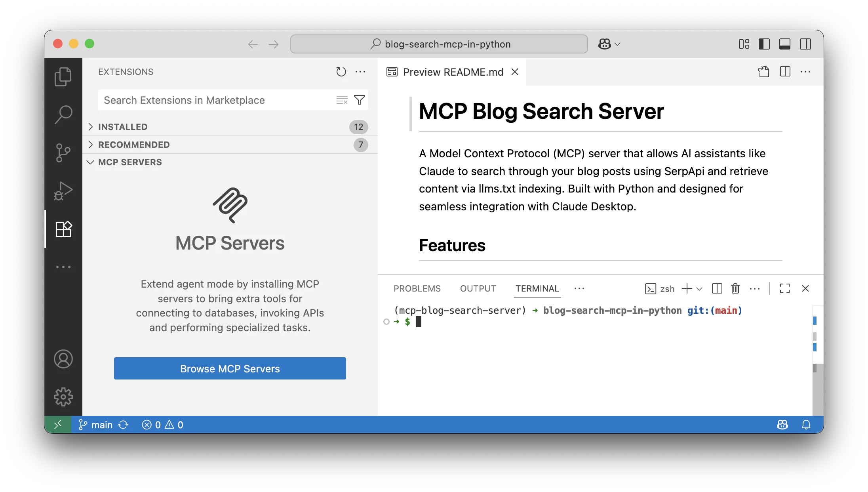Click the Browse MCP Servers button
868x492 pixels.
[230, 368]
